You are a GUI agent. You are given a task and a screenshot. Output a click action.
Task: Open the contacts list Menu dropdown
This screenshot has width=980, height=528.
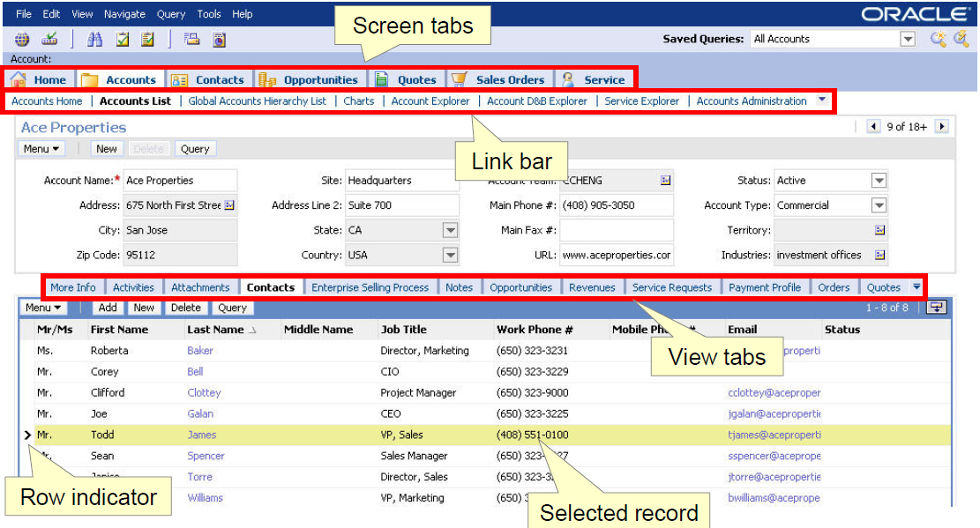click(43, 308)
